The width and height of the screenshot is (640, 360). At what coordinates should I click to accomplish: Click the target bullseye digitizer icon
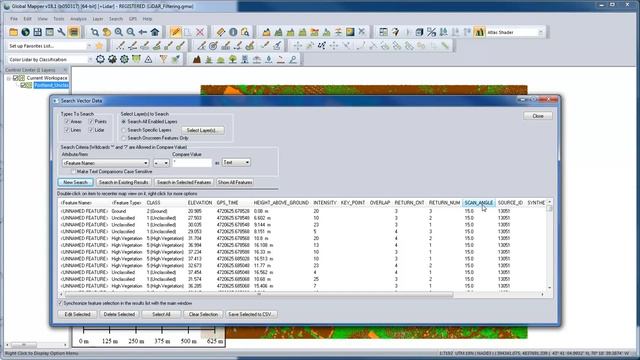[213, 46]
